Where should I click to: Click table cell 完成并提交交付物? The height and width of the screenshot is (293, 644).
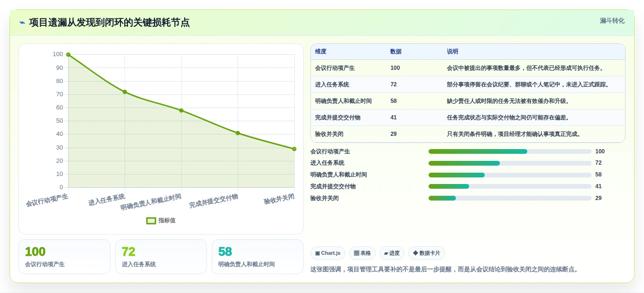coord(338,117)
